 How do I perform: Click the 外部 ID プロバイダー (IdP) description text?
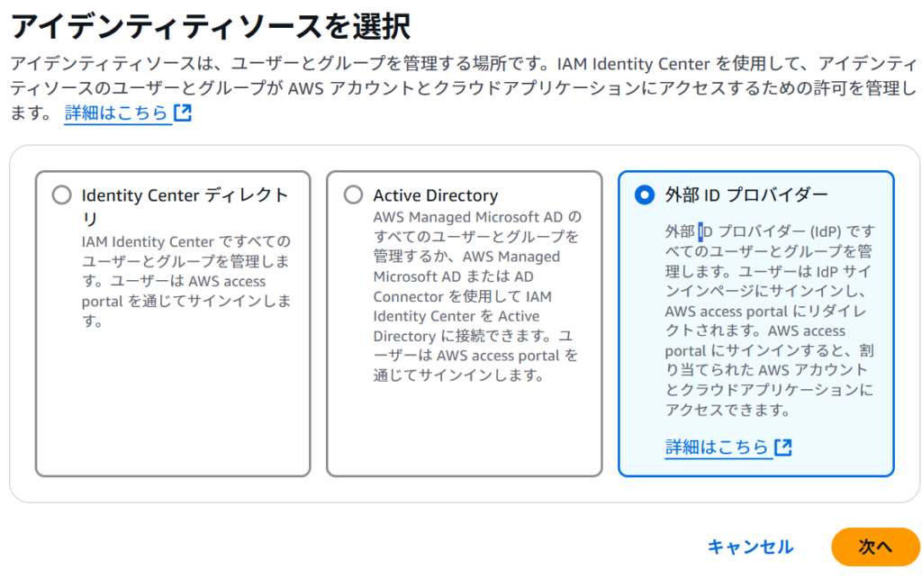coord(770,321)
